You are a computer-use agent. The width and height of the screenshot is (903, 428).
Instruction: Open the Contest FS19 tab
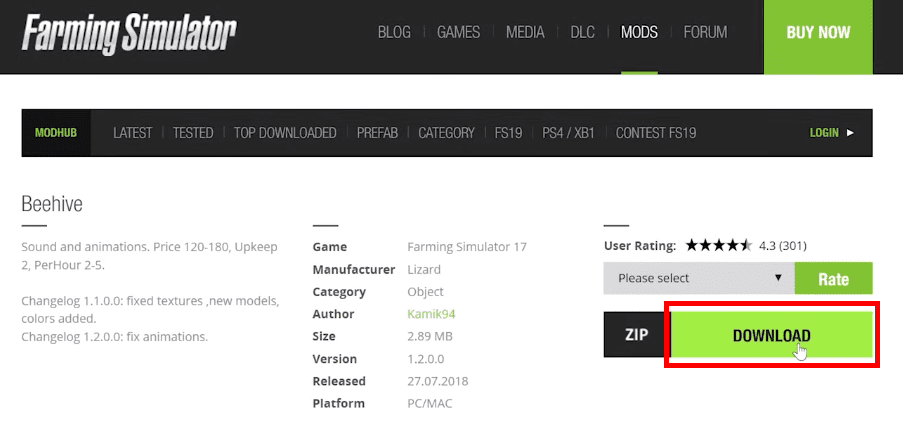pyautogui.click(x=656, y=132)
